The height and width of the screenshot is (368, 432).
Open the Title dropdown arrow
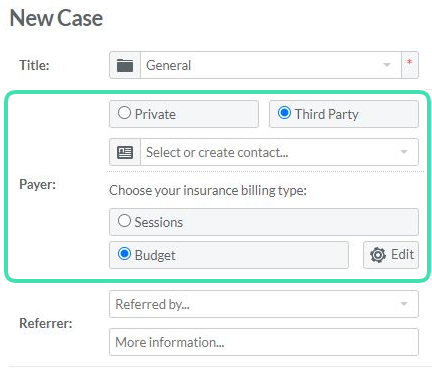point(387,65)
